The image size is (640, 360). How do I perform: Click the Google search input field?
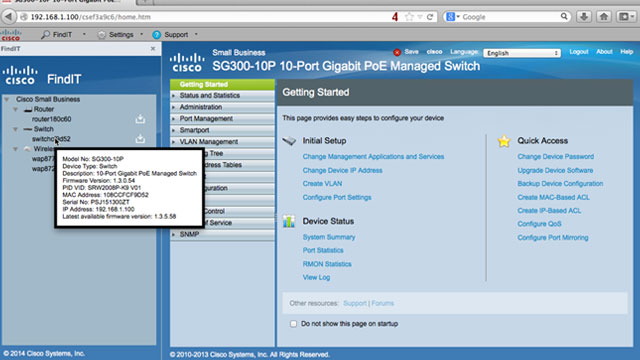510,17
